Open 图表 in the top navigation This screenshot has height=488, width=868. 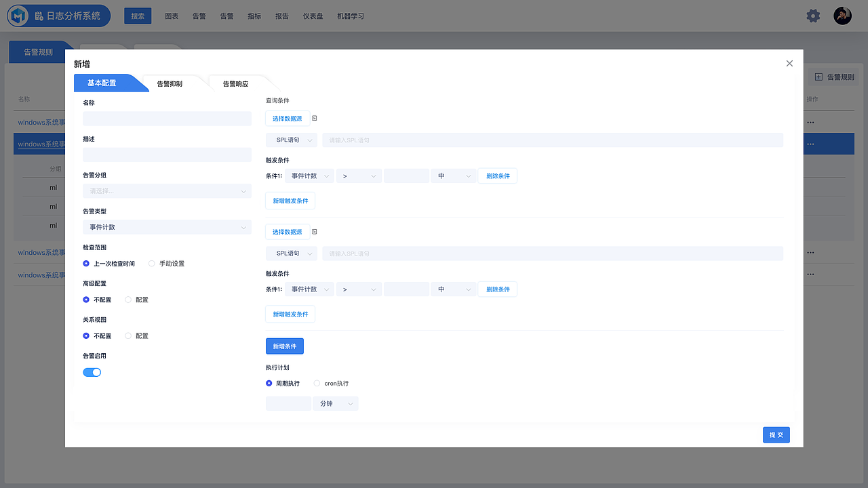(172, 16)
